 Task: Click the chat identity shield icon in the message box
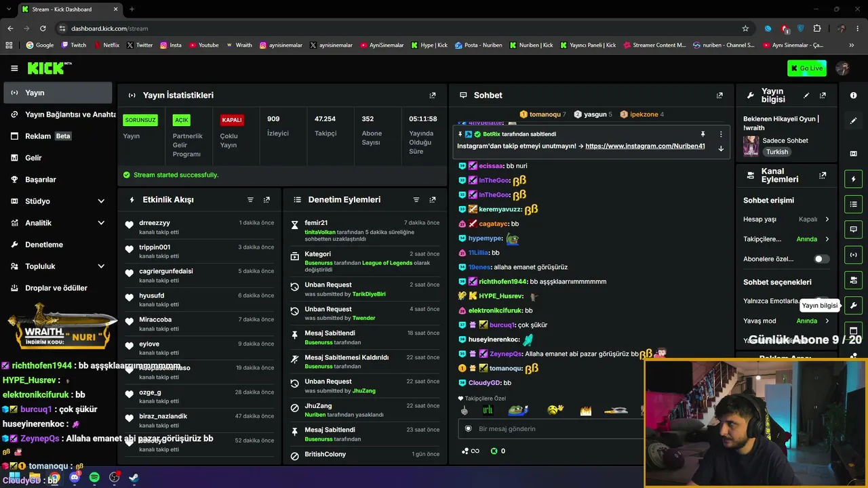468,428
